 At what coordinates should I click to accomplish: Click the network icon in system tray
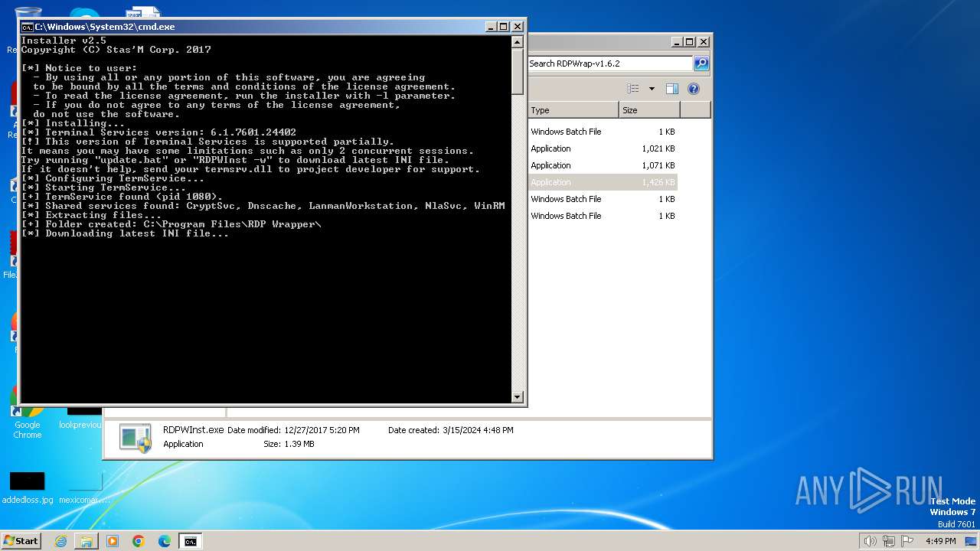coord(889,541)
